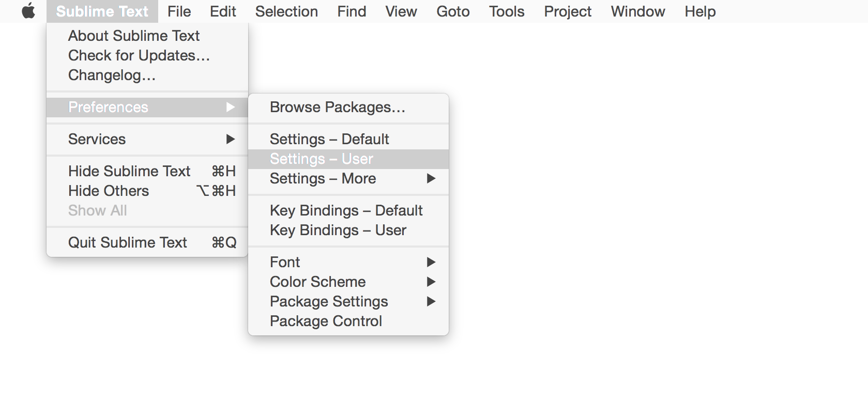Open the File menu
Image resolution: width=868 pixels, height=414 pixels.
click(x=179, y=11)
